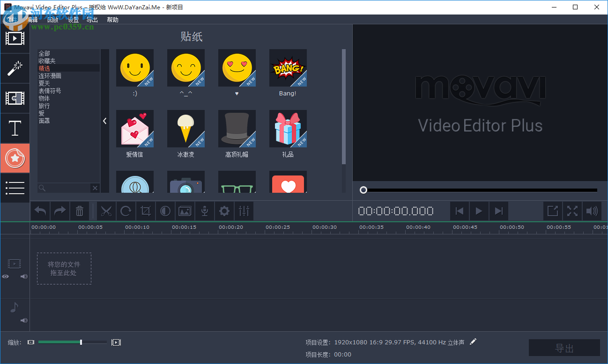Open the Transitions panel film-strip icon

[15, 98]
